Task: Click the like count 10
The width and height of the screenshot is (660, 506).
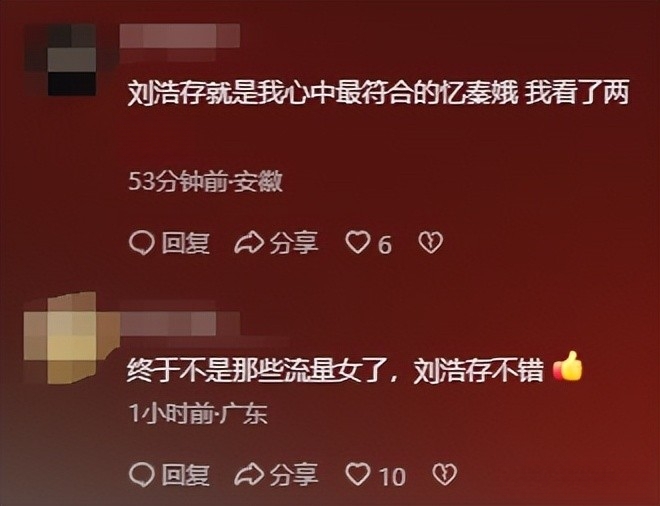Action: tap(392, 476)
